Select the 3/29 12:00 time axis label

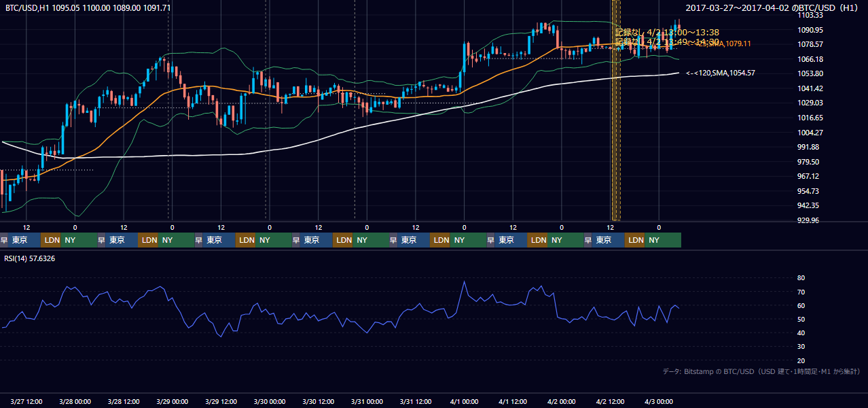[221, 401]
